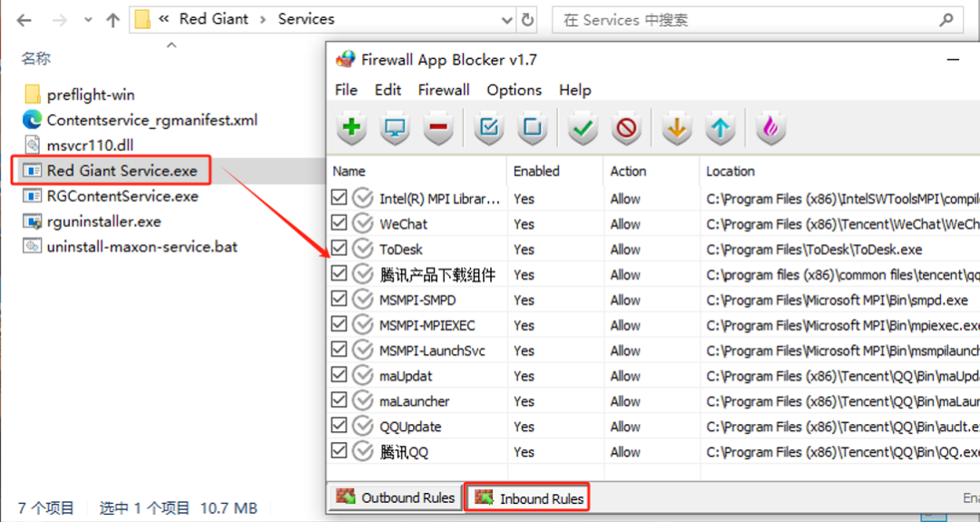Click the search magnifier icon in Explorer
The image size is (980, 522).
tap(946, 20)
